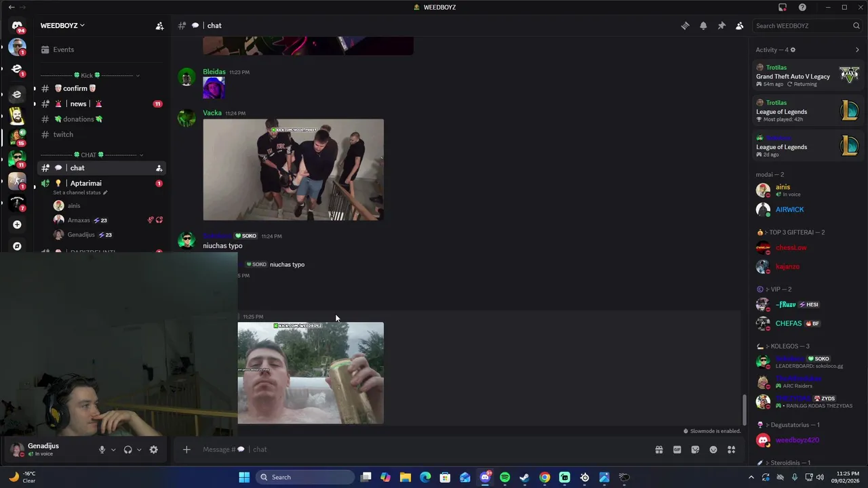868x488 pixels.
Task: Set a channel status edit link
Action: [80, 192]
